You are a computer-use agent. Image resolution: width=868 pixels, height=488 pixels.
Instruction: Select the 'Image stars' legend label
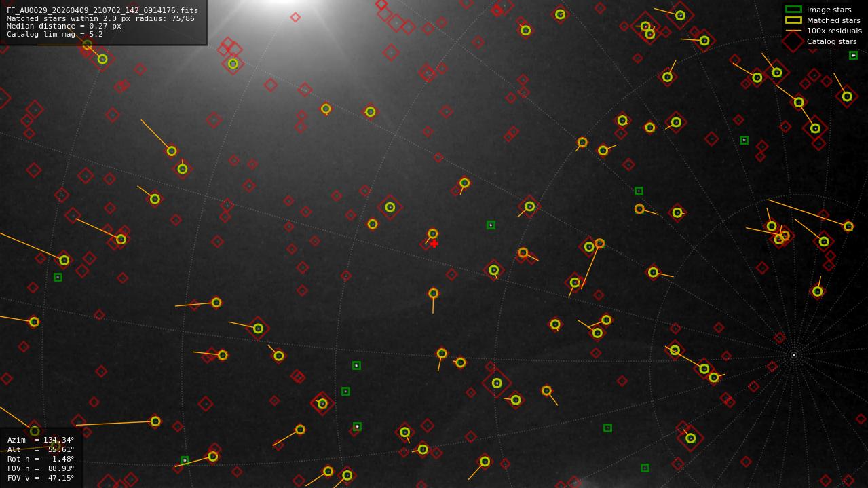[x=829, y=10]
